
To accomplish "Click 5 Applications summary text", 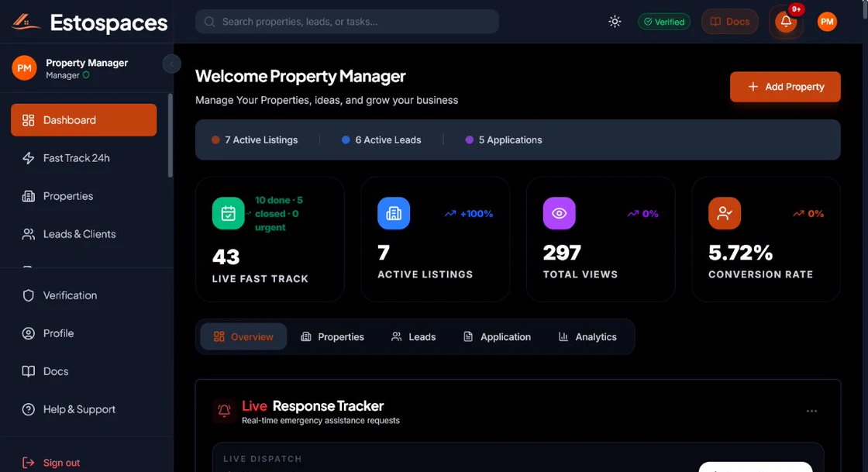I will click(x=511, y=140).
